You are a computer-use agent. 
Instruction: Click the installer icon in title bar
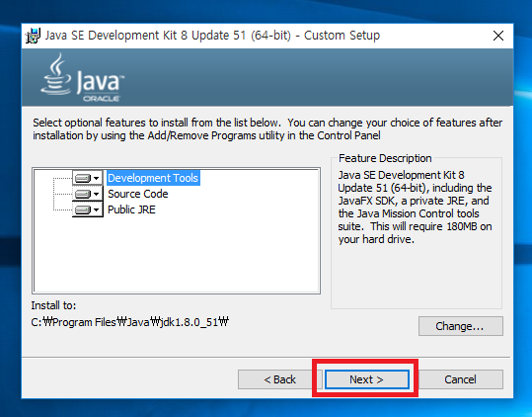click(x=34, y=36)
